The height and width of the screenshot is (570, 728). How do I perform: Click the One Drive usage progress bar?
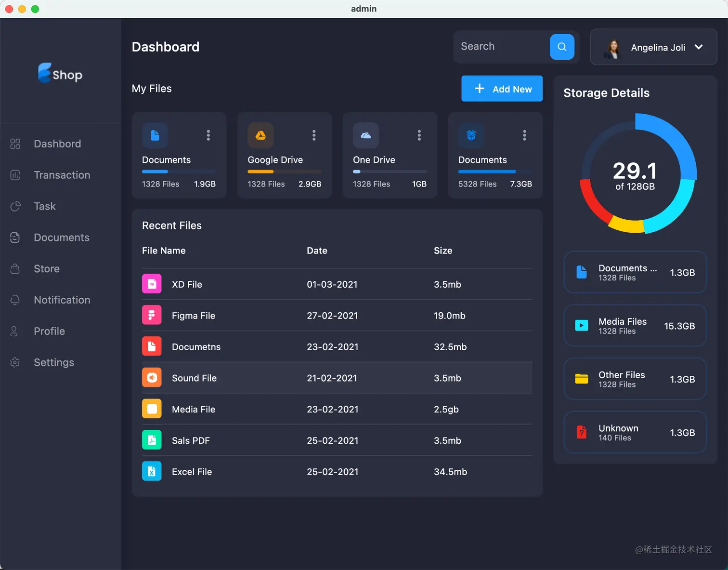(390, 172)
